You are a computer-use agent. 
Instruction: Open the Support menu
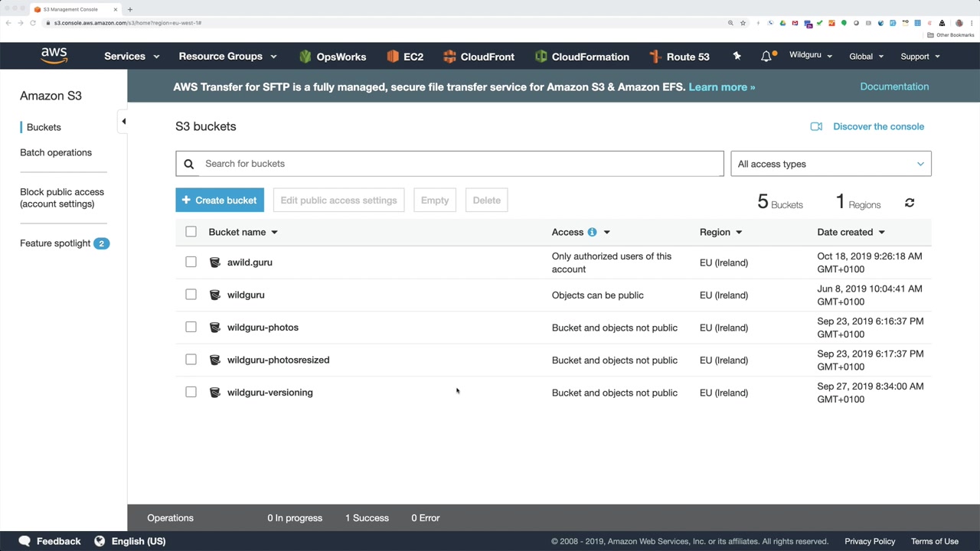pyautogui.click(x=920, y=57)
